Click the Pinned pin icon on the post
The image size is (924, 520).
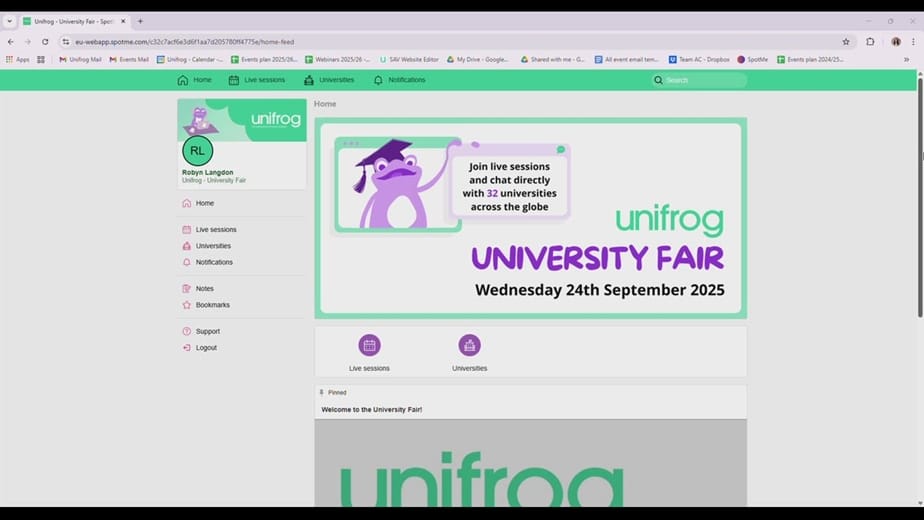[321, 393]
